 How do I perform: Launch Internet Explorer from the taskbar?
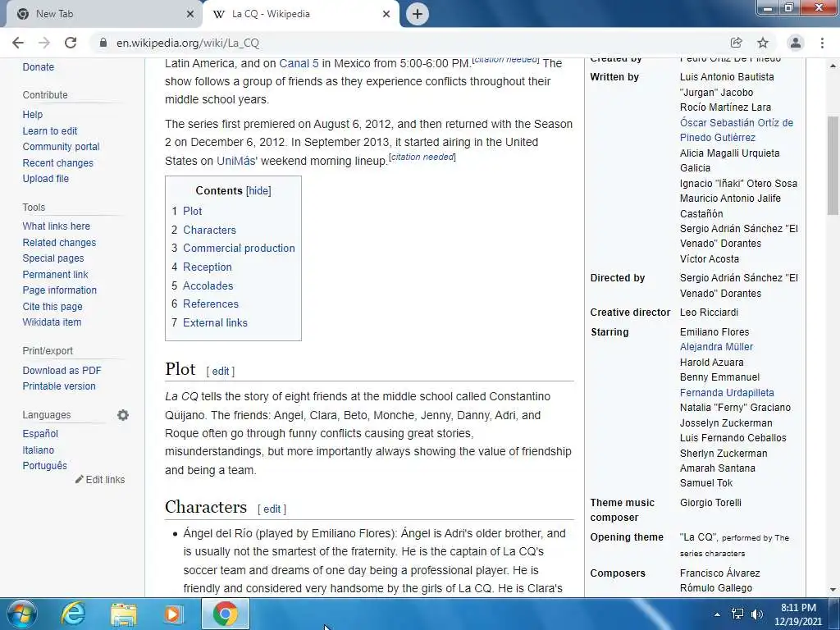73,614
